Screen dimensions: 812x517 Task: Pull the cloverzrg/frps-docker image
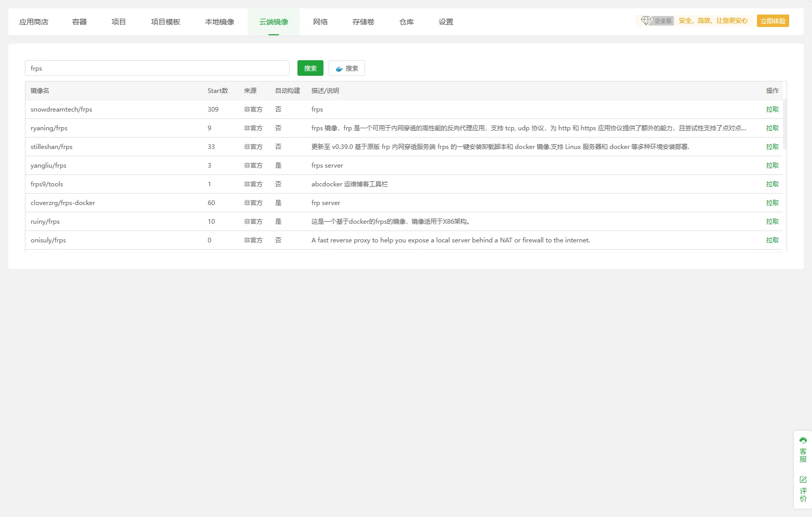click(772, 203)
